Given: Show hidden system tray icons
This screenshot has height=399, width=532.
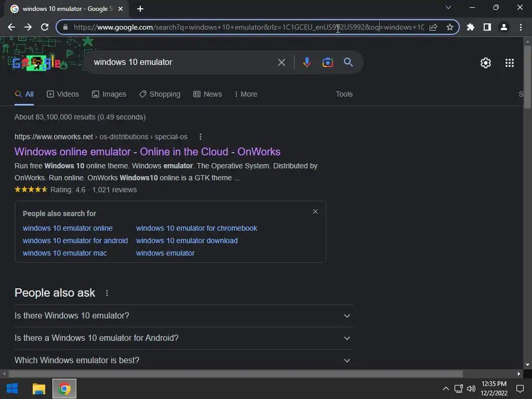Looking at the screenshot, I should (446, 389).
